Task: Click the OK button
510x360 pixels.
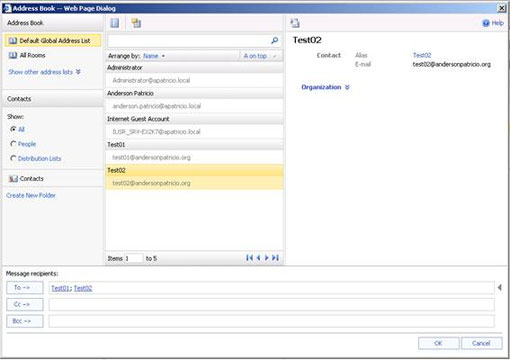Action: (x=438, y=343)
